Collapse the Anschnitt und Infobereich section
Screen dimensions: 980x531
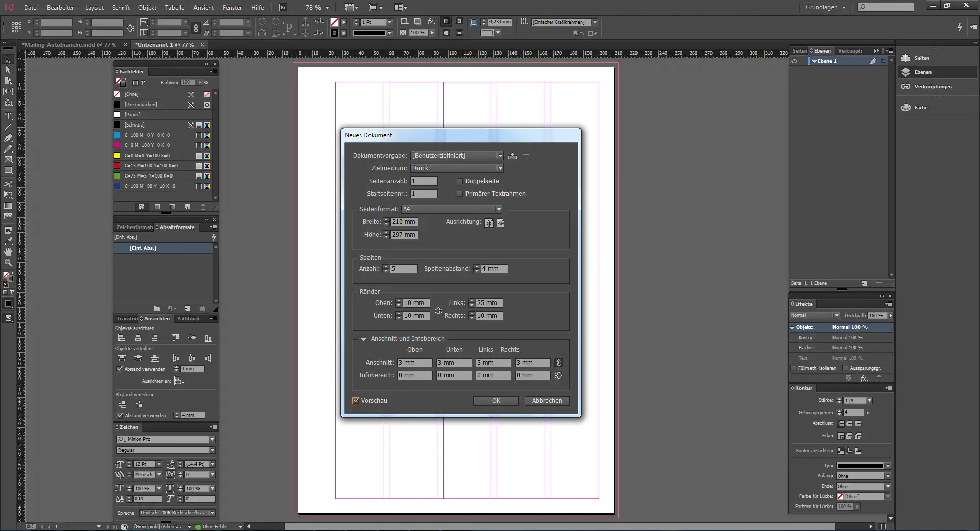click(363, 339)
